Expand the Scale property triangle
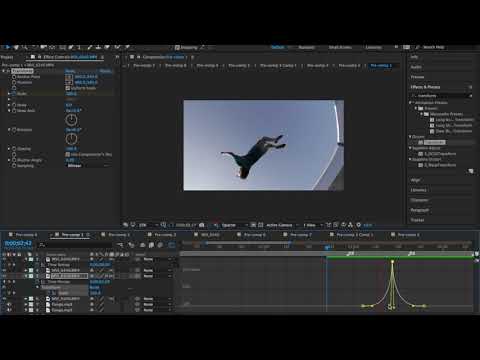This screenshot has height=360, width=480. 9,94
